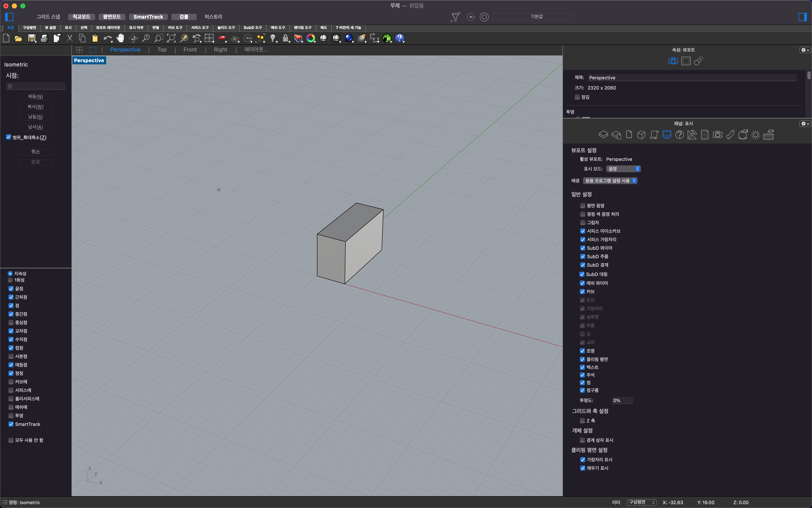
Task: Uncheck 서피스 아이소커브 checkbox
Action: pyautogui.click(x=583, y=231)
